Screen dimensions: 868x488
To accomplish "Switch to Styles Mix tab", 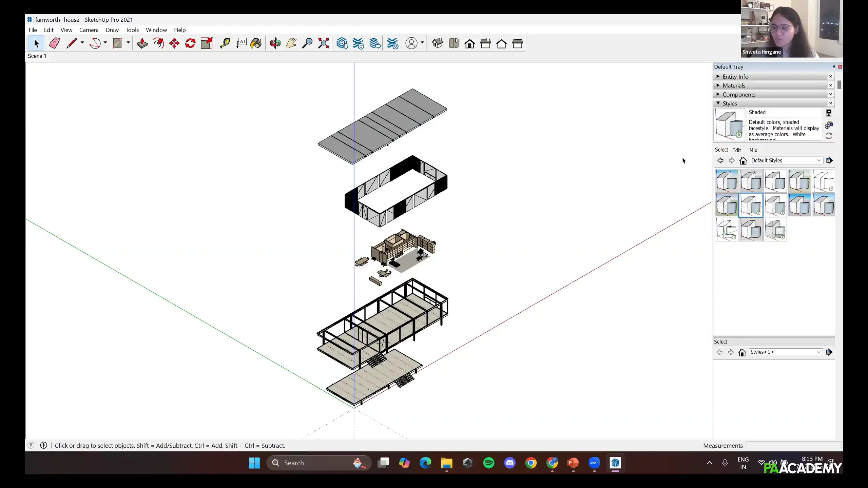I will click(x=753, y=150).
